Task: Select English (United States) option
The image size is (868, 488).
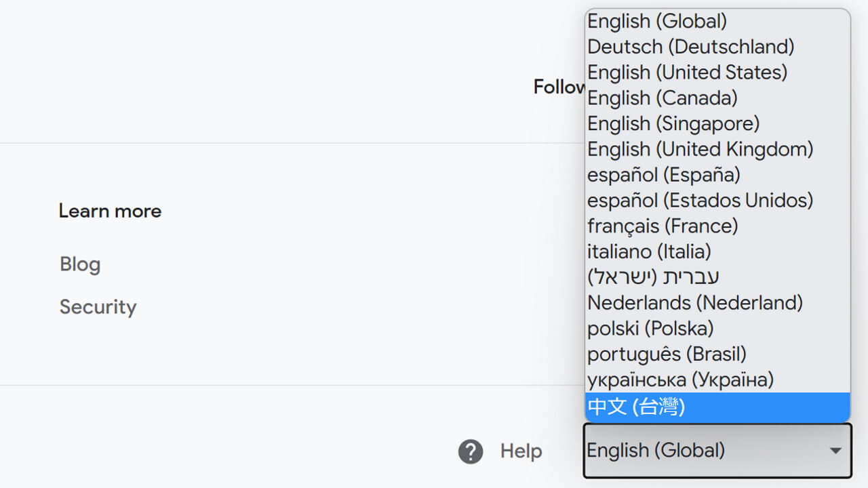Action: [687, 73]
